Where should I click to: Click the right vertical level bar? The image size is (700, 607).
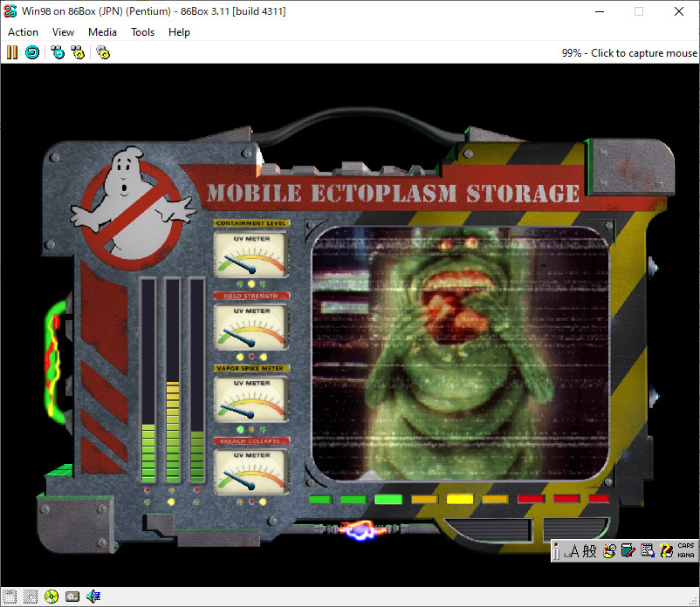coord(197,380)
